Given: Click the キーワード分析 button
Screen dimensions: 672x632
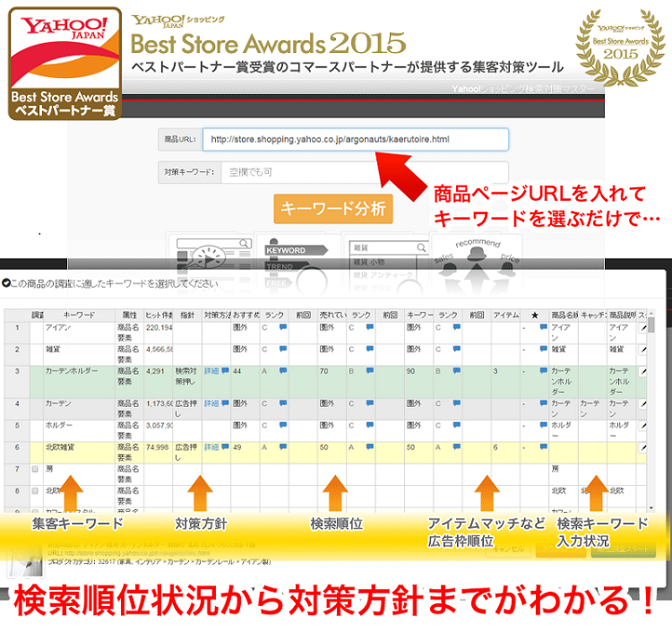Looking at the screenshot, I should 333,209.
